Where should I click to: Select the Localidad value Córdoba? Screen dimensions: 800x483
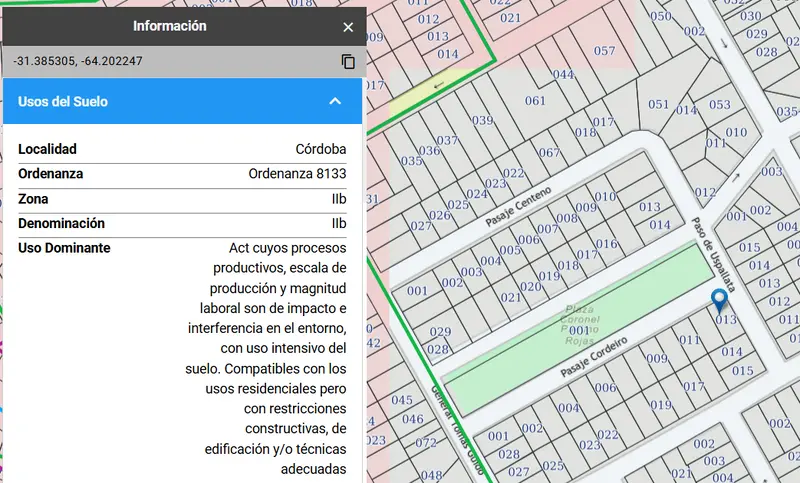pos(320,149)
